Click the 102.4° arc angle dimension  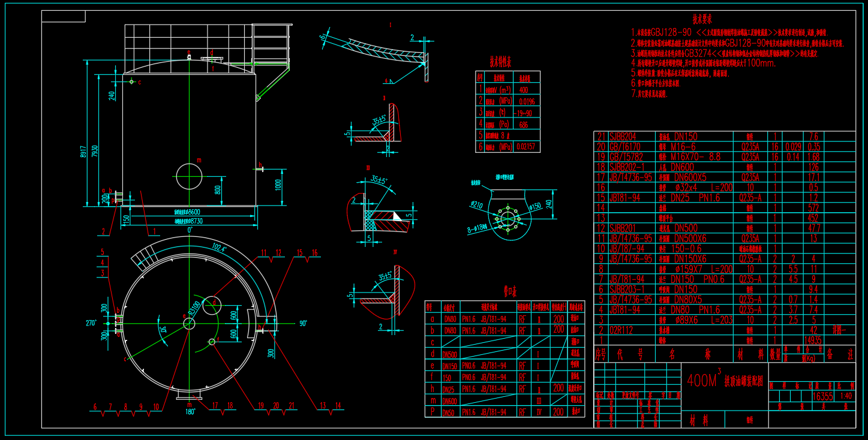(x=220, y=247)
